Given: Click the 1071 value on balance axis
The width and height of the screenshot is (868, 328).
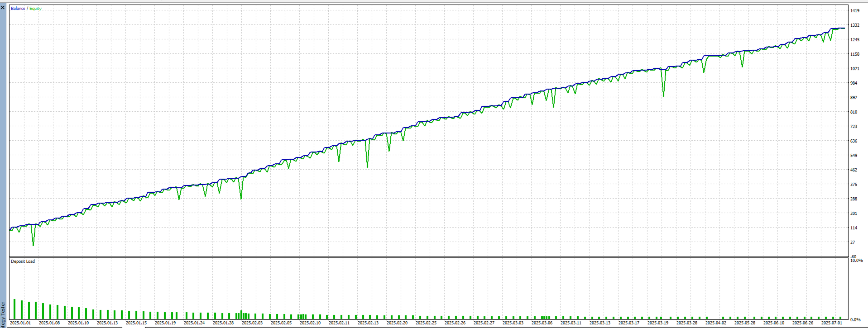Looking at the screenshot, I should (x=855, y=69).
